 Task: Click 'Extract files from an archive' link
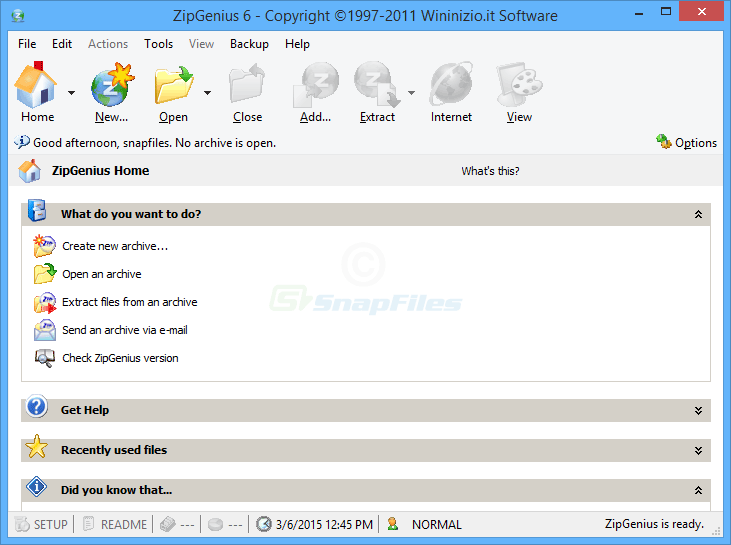(129, 302)
